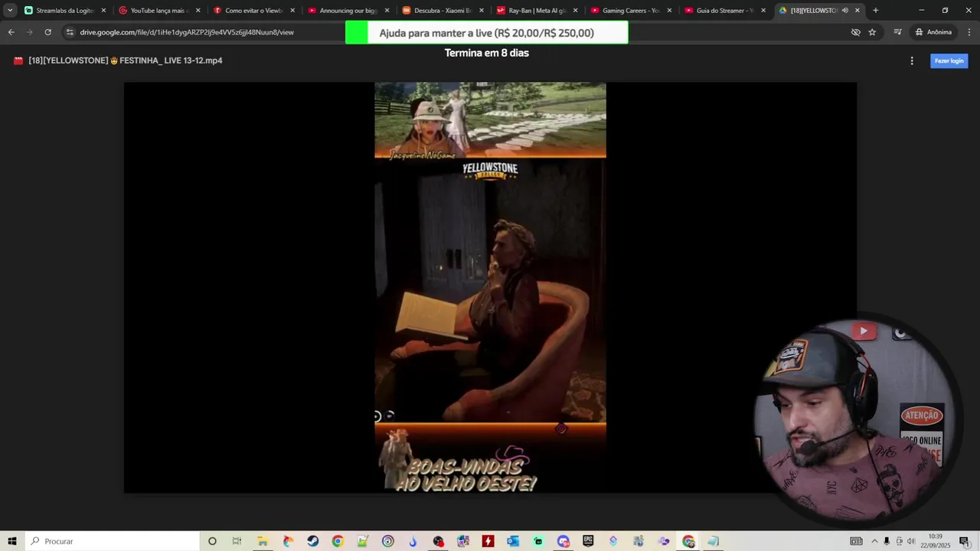This screenshot has width=980, height=551.
Task: Open third-party cookies blocked eye icon
Action: point(856,32)
